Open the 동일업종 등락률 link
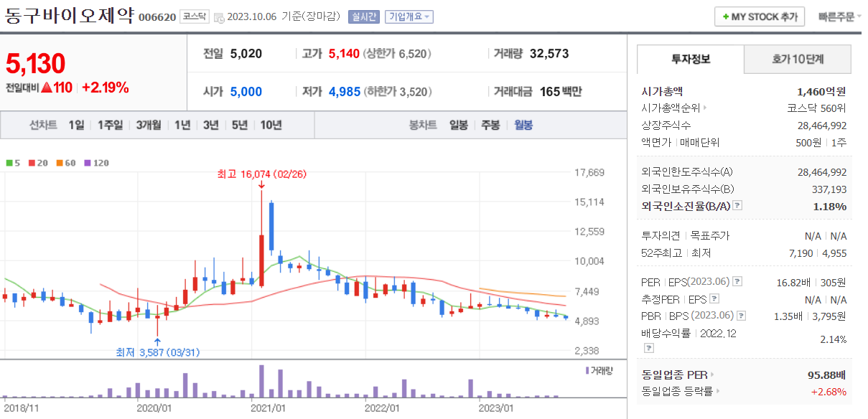Viewport: 868px width, 419px height. [x=680, y=392]
